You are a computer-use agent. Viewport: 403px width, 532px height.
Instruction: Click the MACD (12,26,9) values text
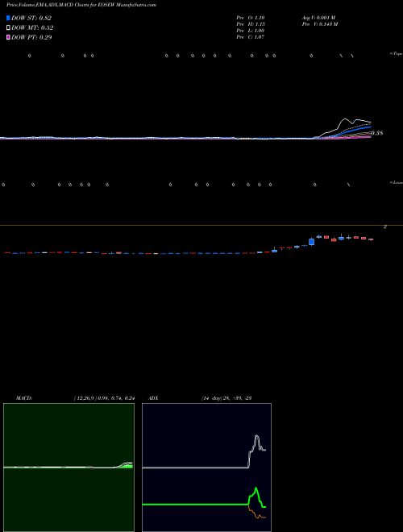point(104,398)
